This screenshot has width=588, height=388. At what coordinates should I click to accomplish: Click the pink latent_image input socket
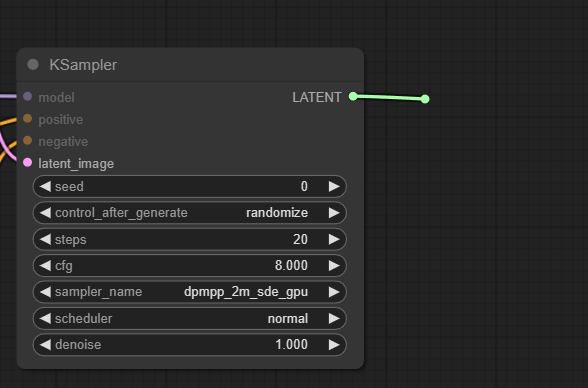point(27,163)
